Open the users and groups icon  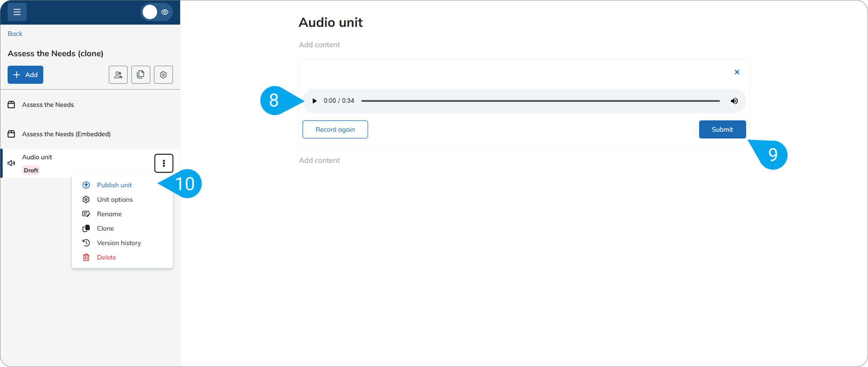[x=118, y=75]
